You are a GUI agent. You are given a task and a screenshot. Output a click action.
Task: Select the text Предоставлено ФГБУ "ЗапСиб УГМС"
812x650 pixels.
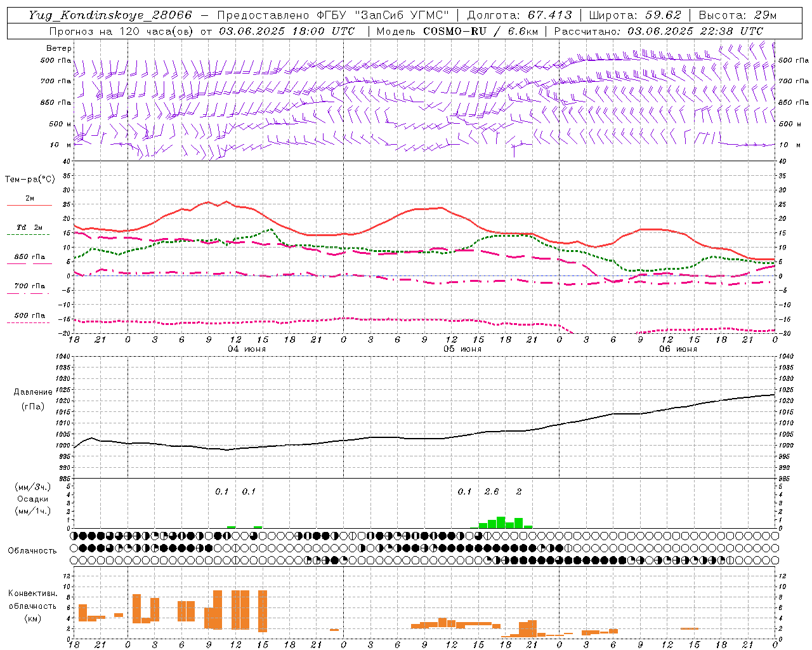point(334,15)
